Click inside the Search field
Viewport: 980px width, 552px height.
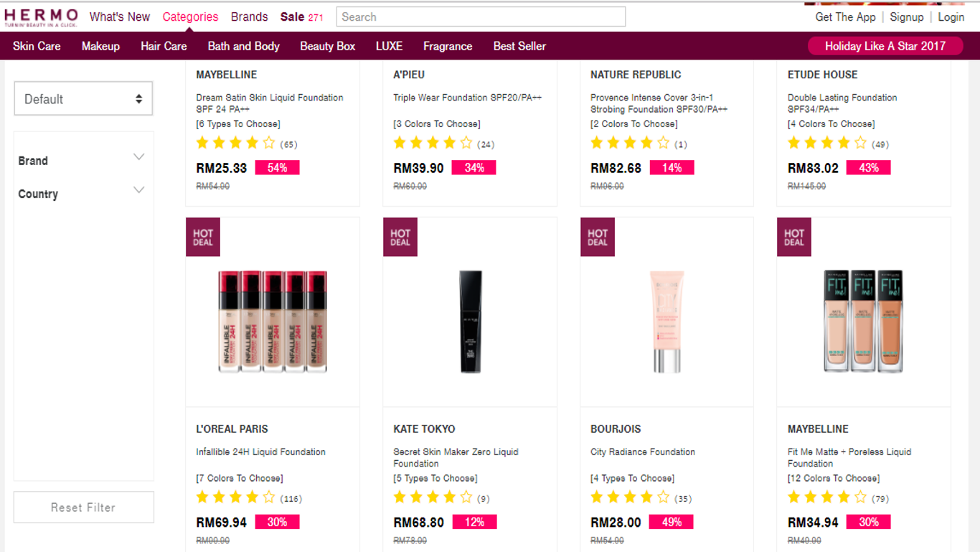click(479, 17)
